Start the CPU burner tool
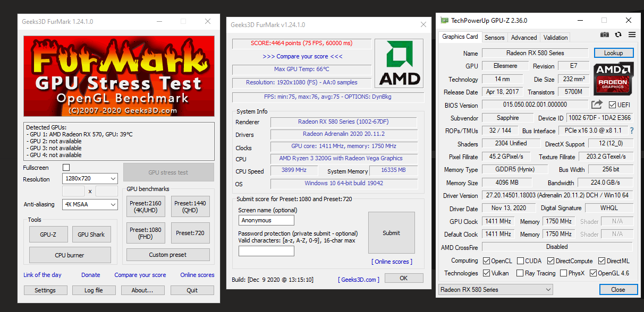 point(70,255)
